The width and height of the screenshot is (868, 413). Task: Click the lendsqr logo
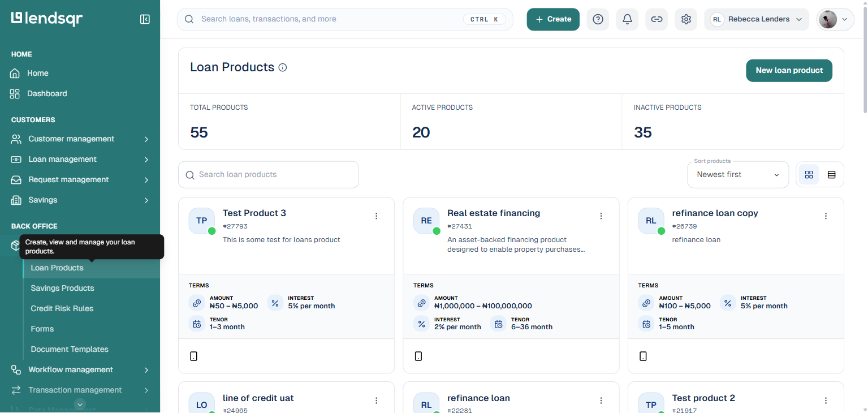tap(47, 19)
